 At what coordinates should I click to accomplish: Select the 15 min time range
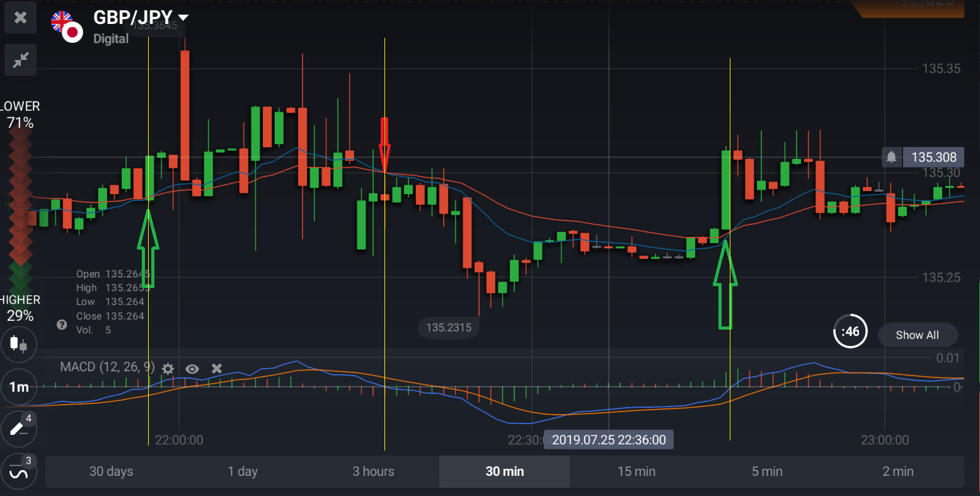pyautogui.click(x=636, y=471)
